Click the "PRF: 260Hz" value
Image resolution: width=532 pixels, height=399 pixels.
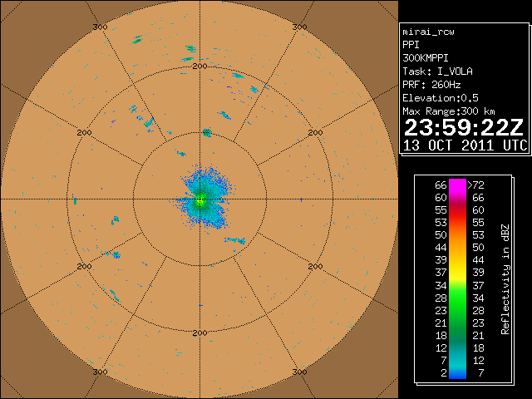(431, 85)
